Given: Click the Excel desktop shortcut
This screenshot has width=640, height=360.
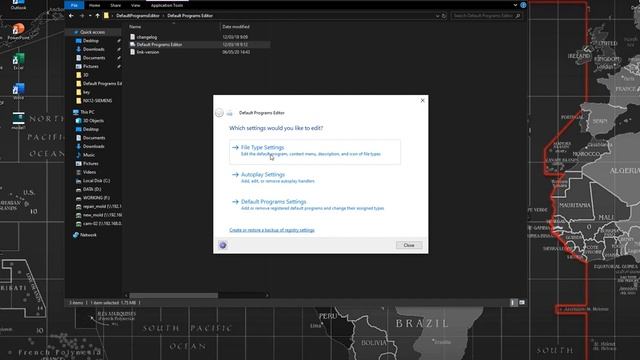Looking at the screenshot, I should 18,61.
